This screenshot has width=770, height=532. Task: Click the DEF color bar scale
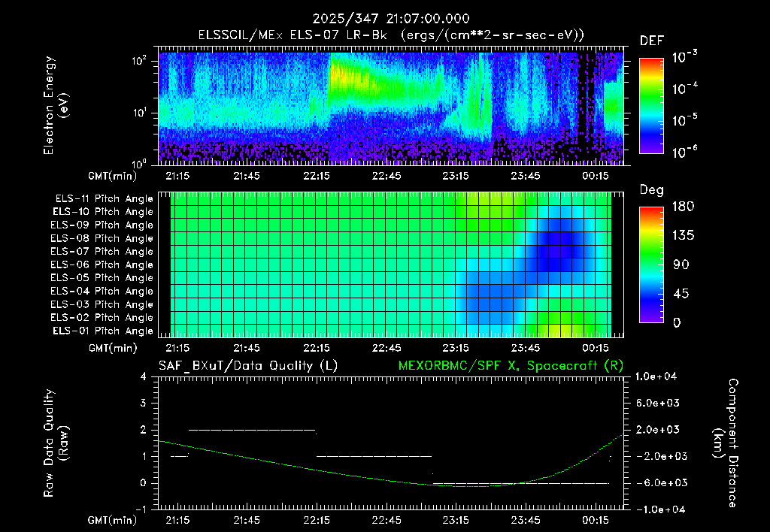point(651,106)
